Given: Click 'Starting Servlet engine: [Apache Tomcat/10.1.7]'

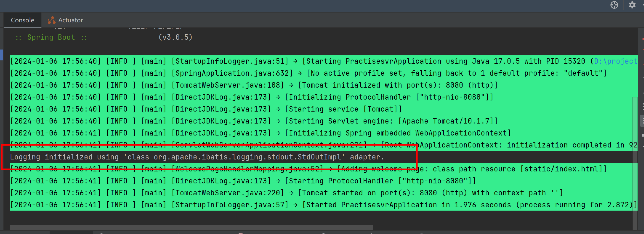Looking at the screenshot, I should click(391, 121).
